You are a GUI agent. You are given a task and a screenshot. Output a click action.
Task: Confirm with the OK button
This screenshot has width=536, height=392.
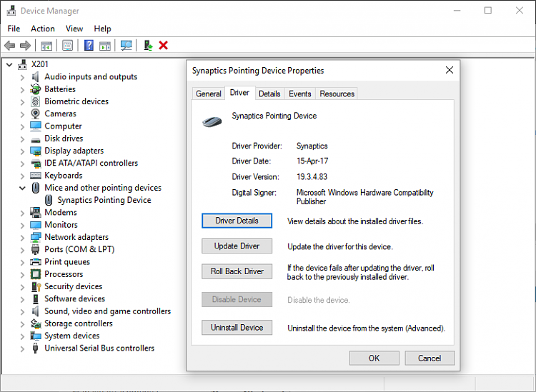374,358
